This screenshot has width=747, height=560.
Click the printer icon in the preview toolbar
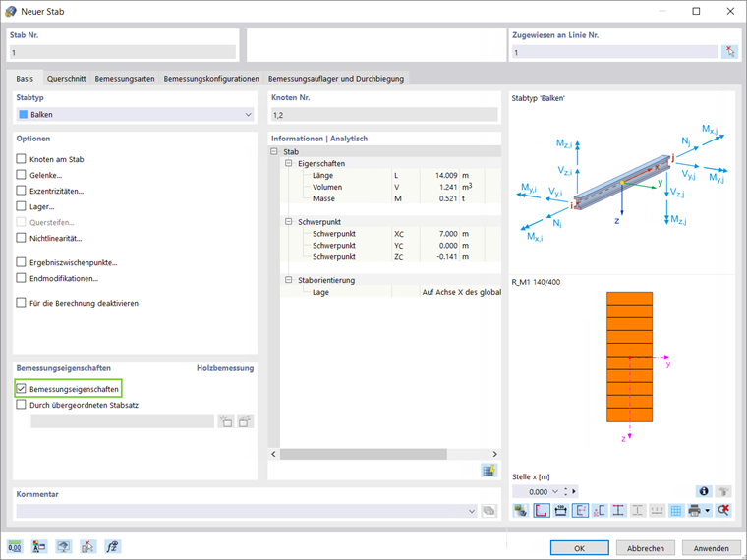click(x=695, y=511)
